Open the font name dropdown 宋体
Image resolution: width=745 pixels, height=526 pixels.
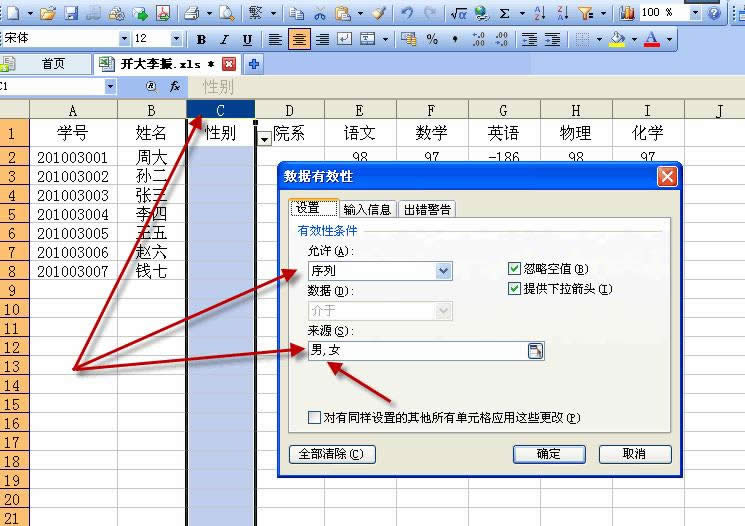pos(124,38)
